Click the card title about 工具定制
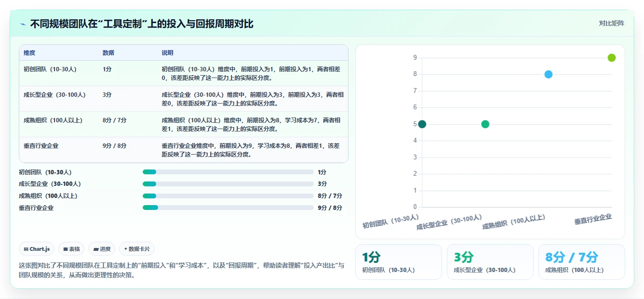 pos(142,24)
